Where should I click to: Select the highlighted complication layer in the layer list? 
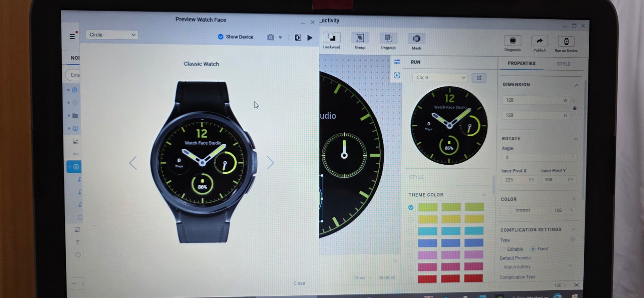(x=74, y=167)
